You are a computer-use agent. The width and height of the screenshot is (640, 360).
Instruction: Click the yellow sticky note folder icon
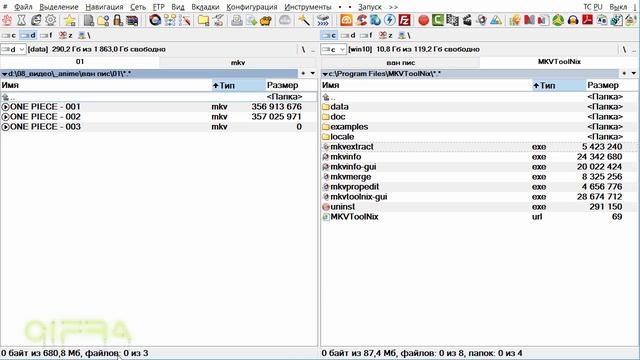click(203, 20)
